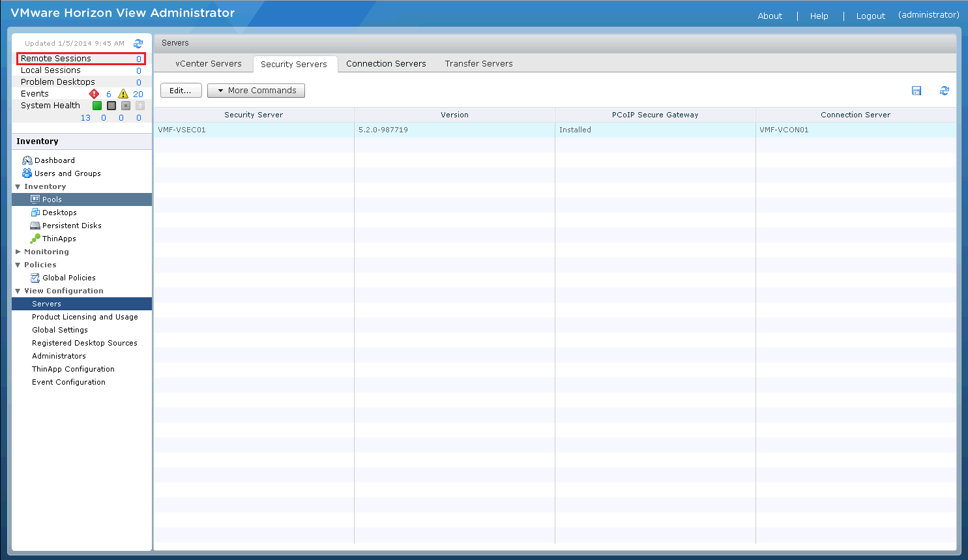Sort the table by the Version column header
The height and width of the screenshot is (560, 968).
pyautogui.click(x=454, y=115)
